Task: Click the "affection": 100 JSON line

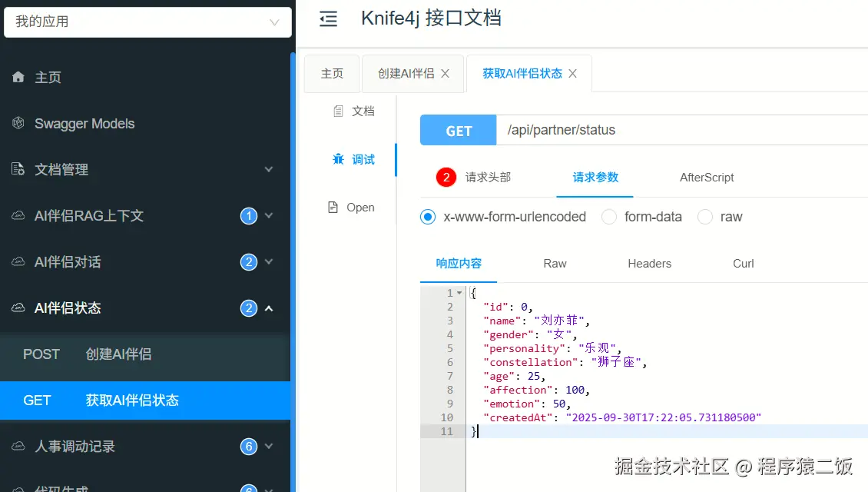Action: (x=536, y=390)
